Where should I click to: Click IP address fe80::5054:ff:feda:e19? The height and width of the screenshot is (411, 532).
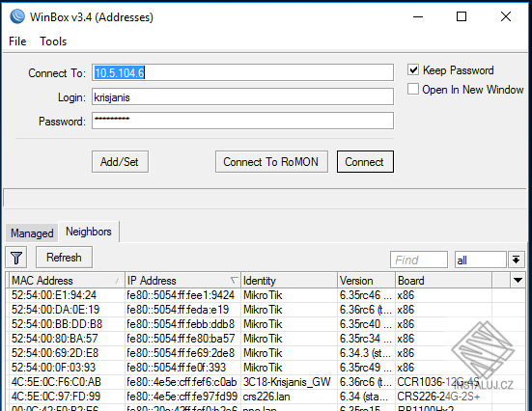pyautogui.click(x=178, y=310)
